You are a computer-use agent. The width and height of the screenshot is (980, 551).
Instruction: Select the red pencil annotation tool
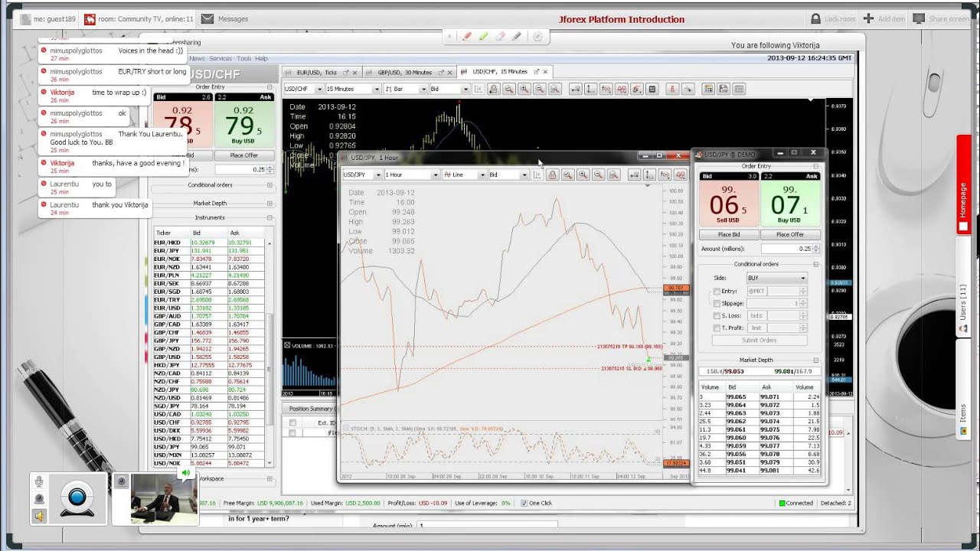[x=466, y=36]
